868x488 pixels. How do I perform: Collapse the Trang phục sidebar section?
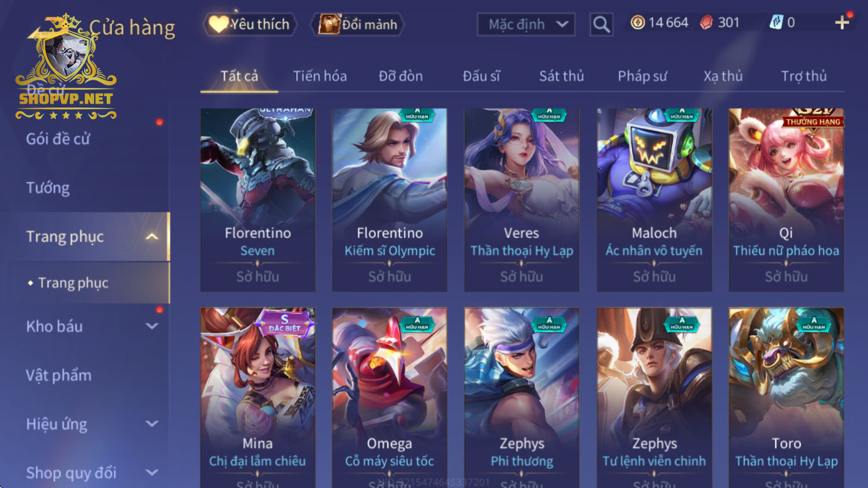point(151,237)
